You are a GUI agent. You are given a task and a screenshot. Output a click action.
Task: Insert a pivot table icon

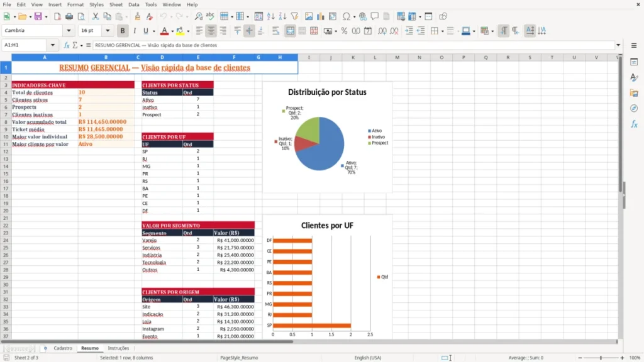pyautogui.click(x=333, y=16)
